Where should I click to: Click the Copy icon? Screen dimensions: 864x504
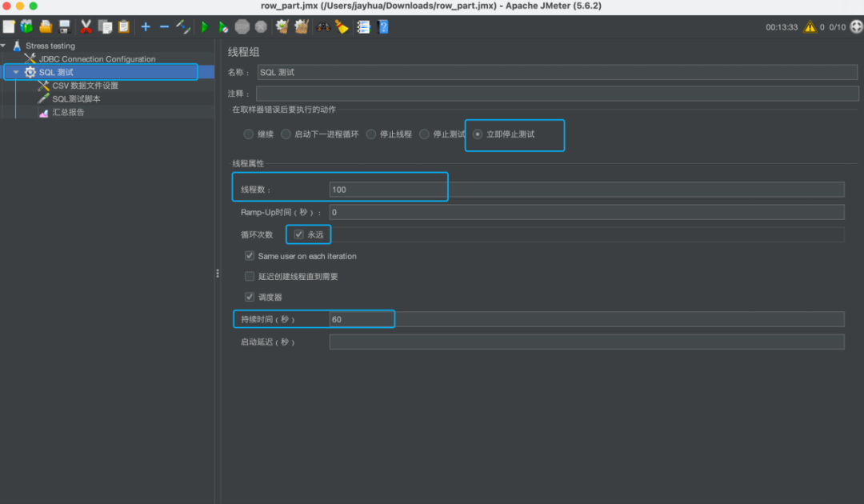[105, 26]
